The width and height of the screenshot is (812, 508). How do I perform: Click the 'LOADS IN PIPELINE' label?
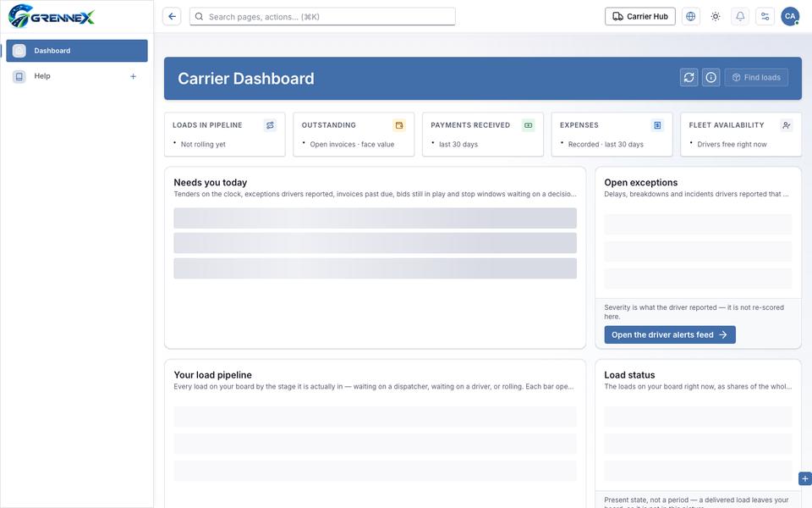[x=207, y=125]
